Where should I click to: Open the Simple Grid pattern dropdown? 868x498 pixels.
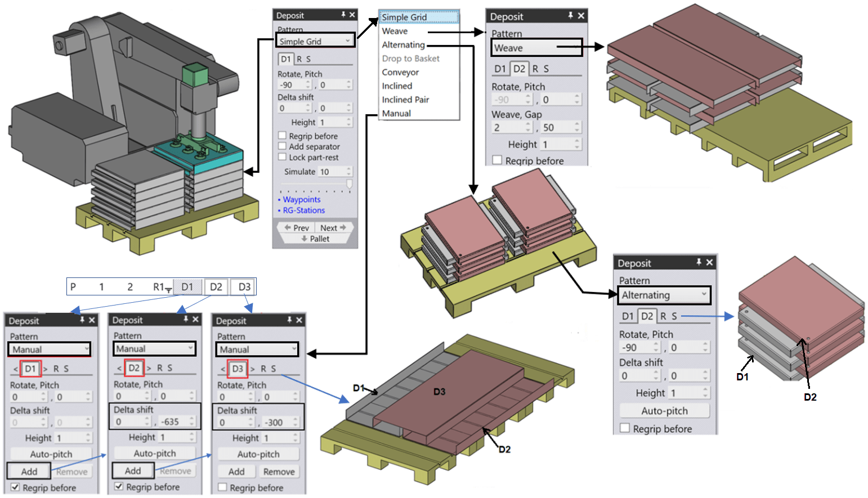click(347, 41)
